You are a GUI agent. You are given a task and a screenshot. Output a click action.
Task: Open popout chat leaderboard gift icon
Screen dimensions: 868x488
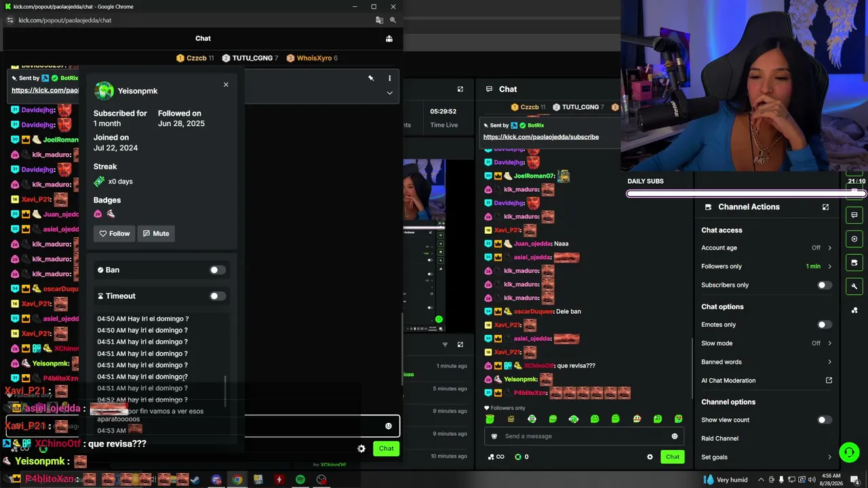(389, 39)
